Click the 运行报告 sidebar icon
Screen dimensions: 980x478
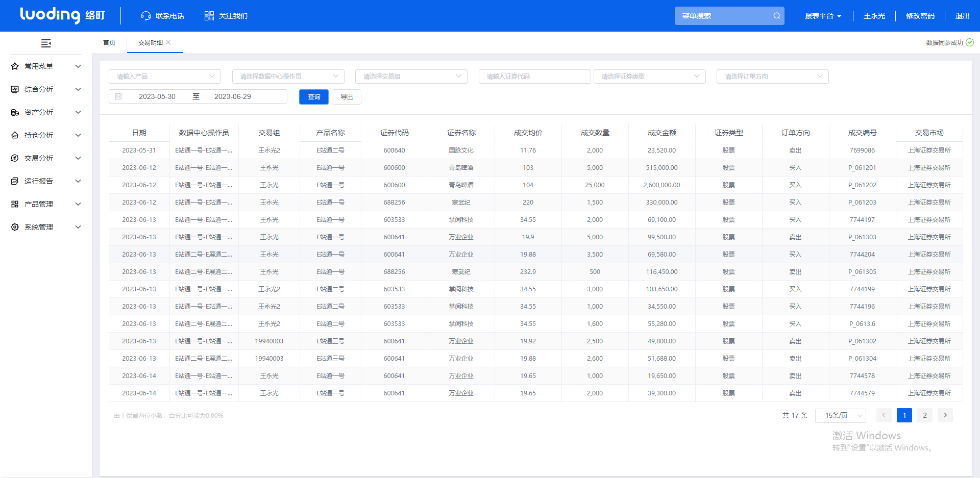pos(15,181)
